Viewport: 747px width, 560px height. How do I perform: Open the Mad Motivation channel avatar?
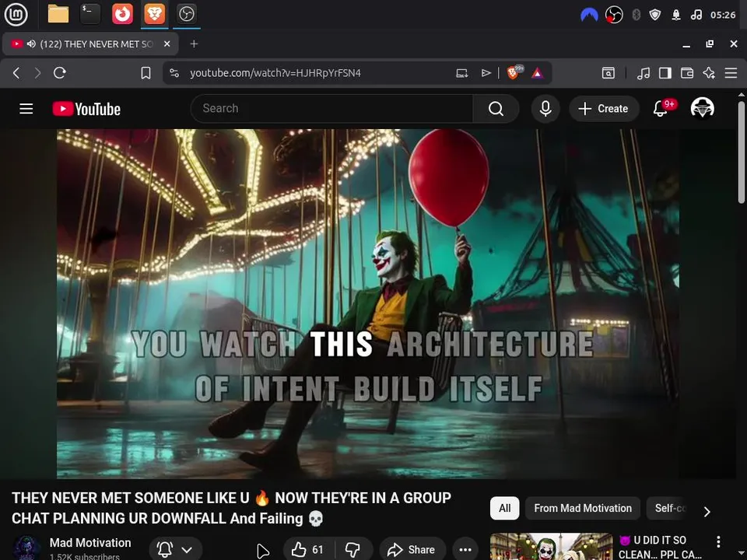(26, 548)
